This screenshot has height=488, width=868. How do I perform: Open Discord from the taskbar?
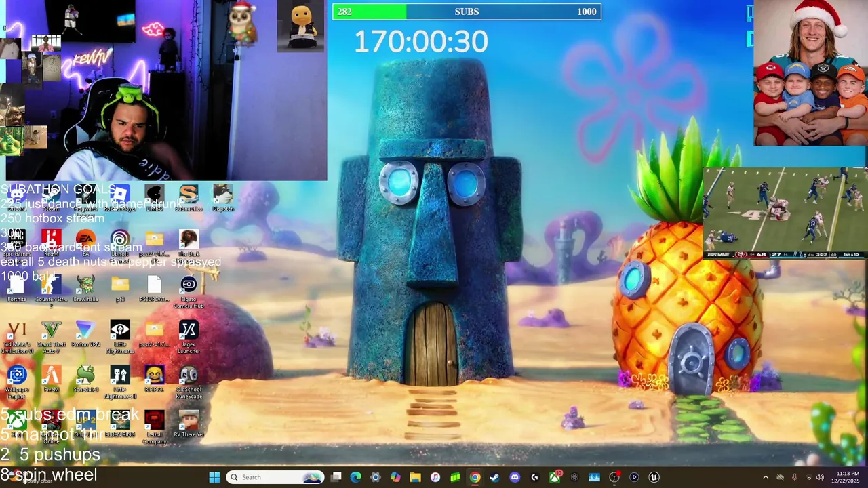tap(515, 477)
